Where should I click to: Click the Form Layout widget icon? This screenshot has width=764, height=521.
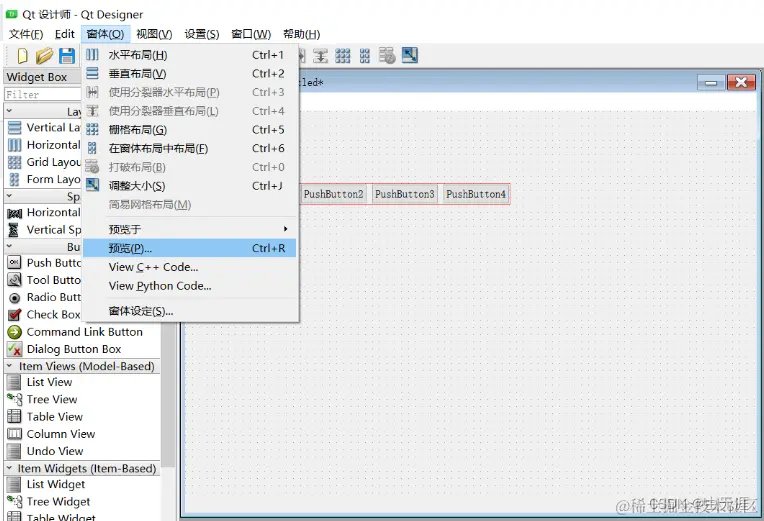[x=15, y=179]
